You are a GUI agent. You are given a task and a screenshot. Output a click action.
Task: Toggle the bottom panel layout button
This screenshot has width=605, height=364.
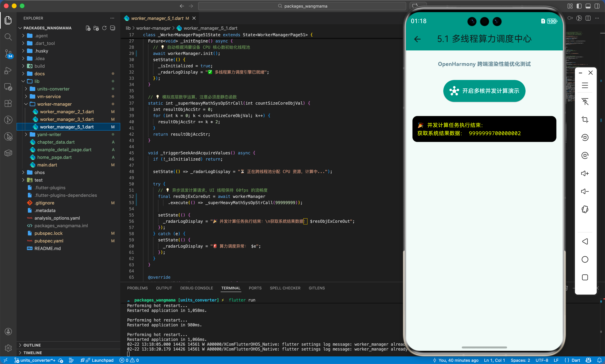coord(588,6)
